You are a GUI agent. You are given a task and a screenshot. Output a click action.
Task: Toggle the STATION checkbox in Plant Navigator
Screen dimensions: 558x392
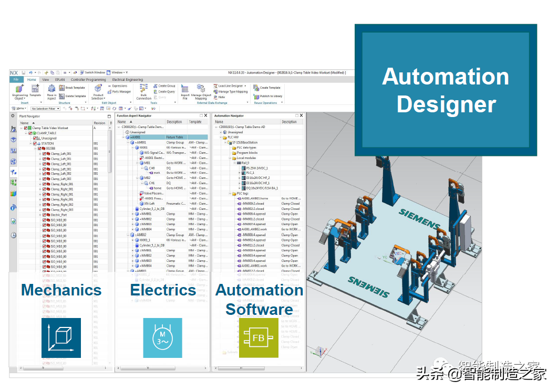coord(35,143)
